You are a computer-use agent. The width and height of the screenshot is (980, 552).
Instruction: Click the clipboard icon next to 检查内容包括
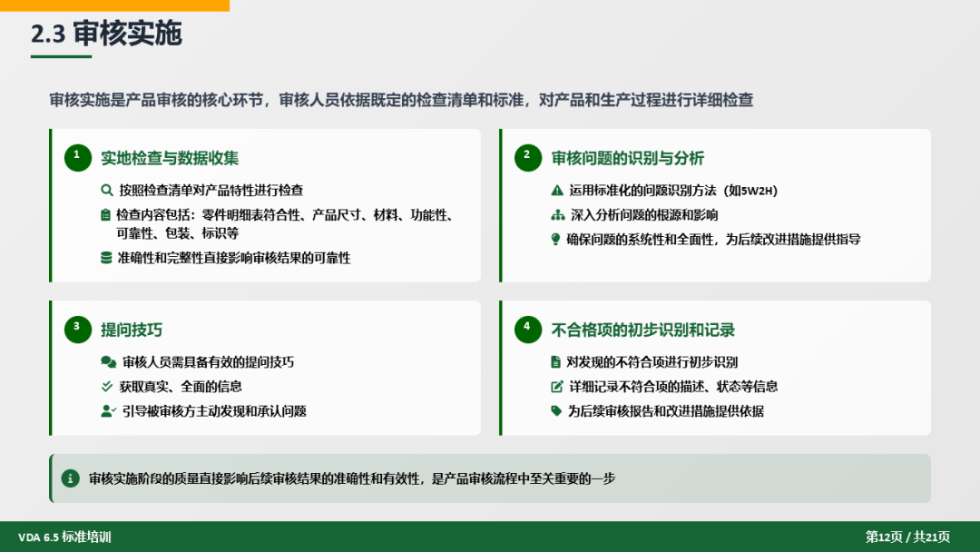point(106,215)
